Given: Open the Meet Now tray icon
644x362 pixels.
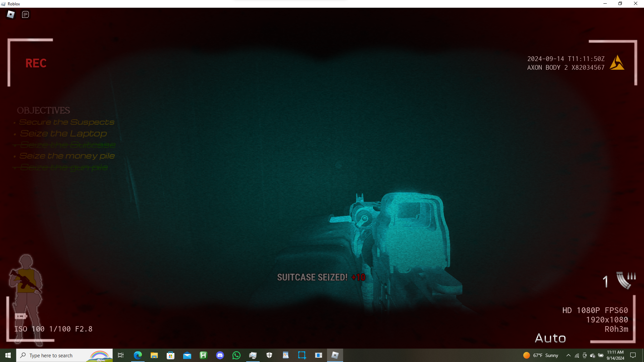Looking at the screenshot, I should click(x=585, y=355).
